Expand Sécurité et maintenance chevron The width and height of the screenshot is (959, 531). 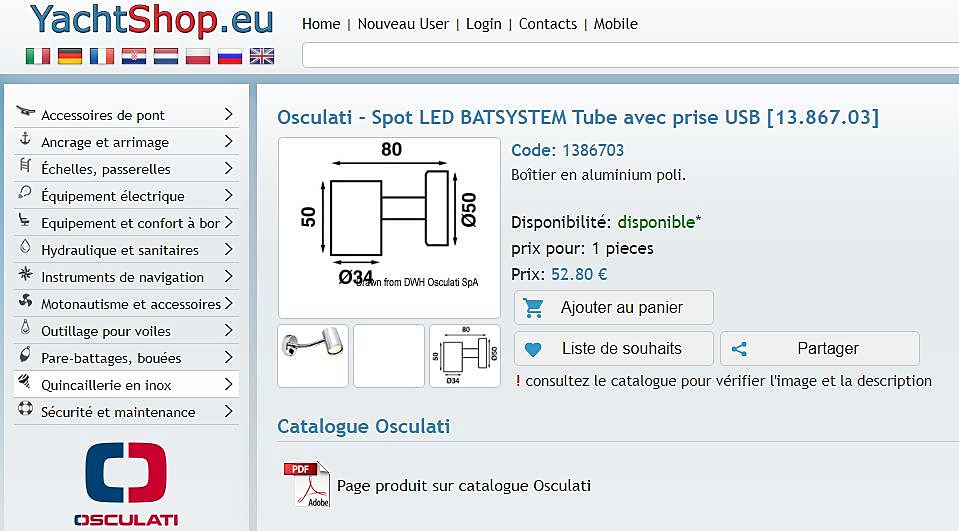228,412
